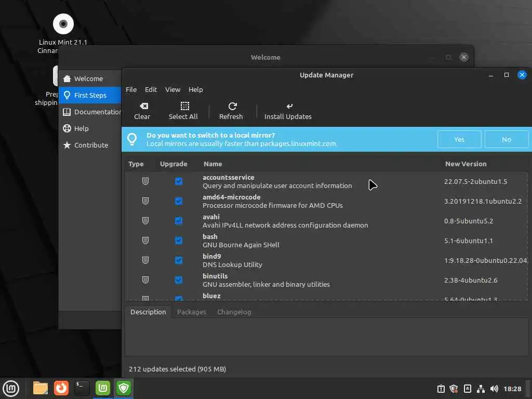Uncheck the accountsservice upgrade checkbox
532x399 pixels.
(x=179, y=181)
